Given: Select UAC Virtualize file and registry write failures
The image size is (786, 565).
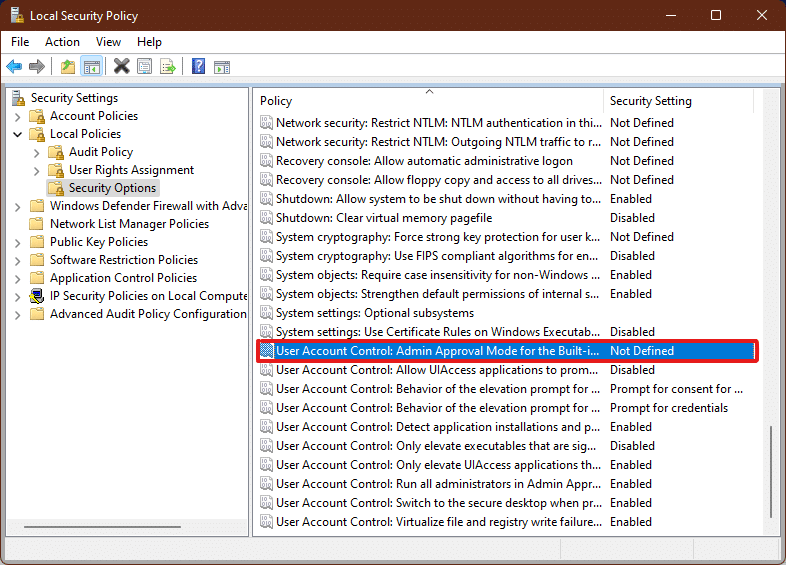Looking at the screenshot, I should point(507,522).
